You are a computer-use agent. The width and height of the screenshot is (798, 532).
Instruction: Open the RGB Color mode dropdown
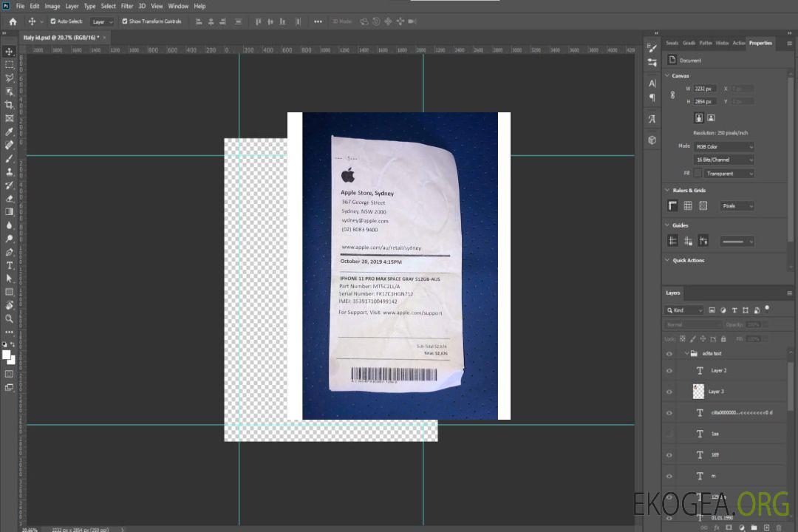point(723,146)
